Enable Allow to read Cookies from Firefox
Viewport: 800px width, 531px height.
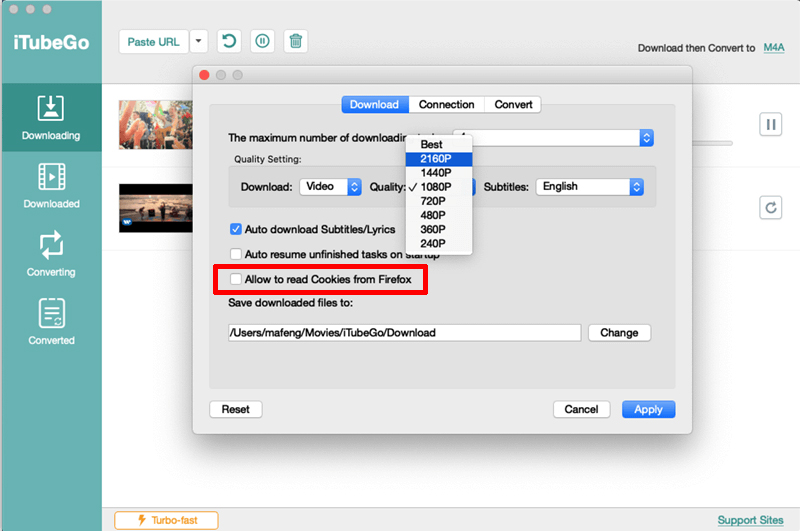point(235,279)
